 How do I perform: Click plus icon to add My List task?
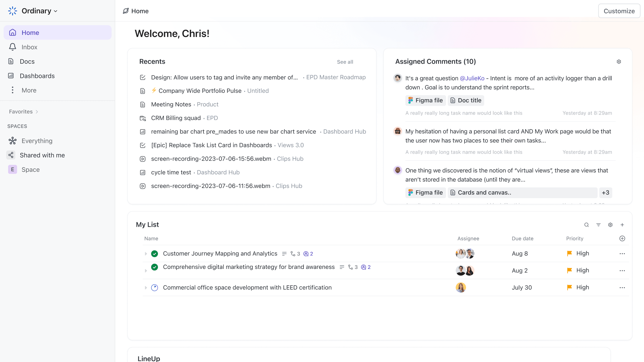622,225
